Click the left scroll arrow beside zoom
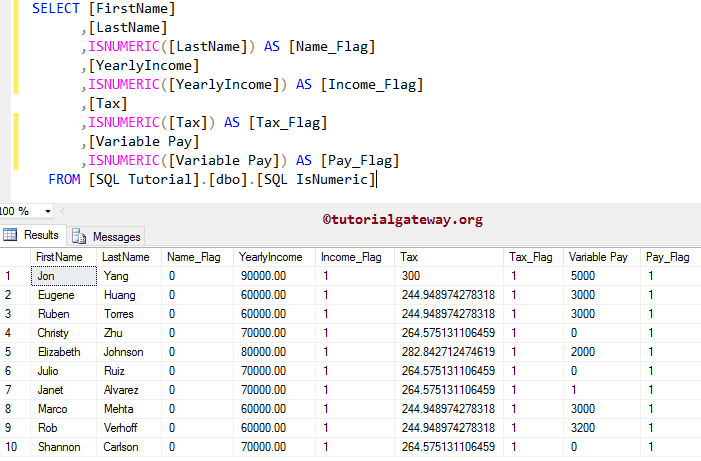The image size is (701, 461). [63, 211]
